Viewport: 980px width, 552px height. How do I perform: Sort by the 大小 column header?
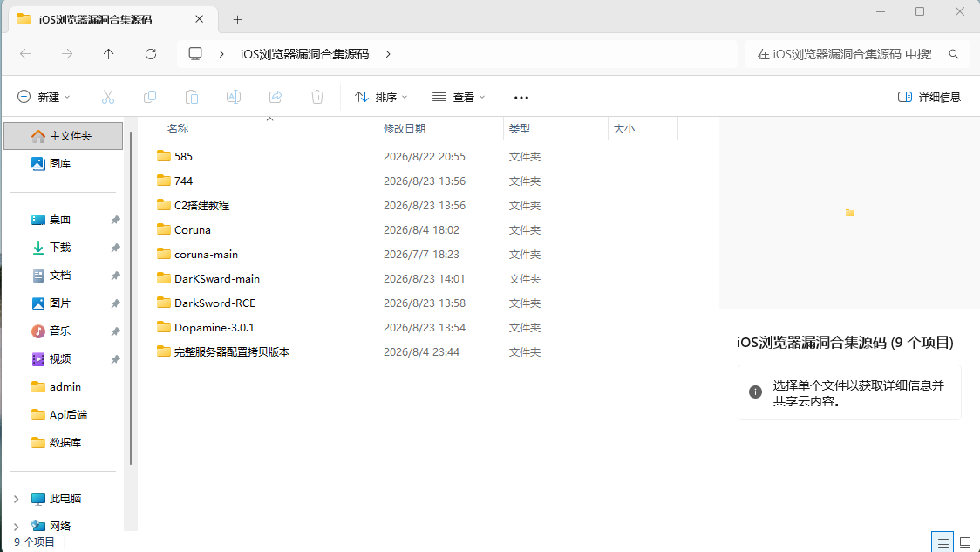[x=623, y=129]
